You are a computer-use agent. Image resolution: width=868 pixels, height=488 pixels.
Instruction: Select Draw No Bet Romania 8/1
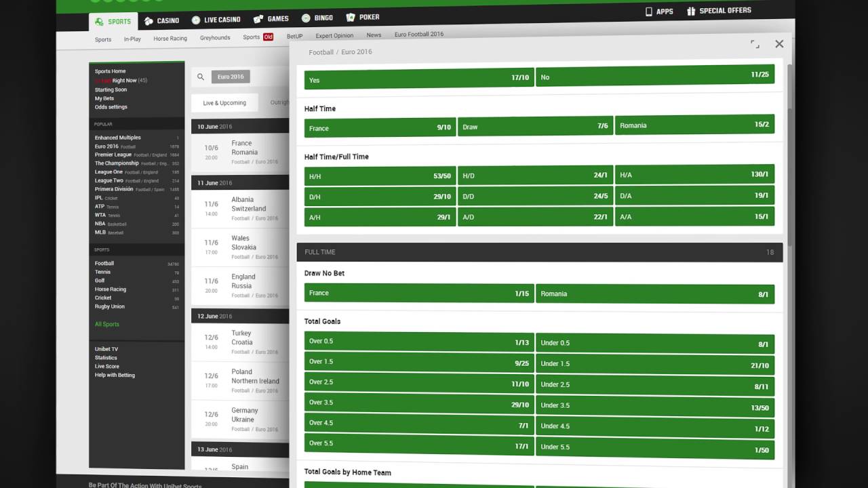pos(655,294)
